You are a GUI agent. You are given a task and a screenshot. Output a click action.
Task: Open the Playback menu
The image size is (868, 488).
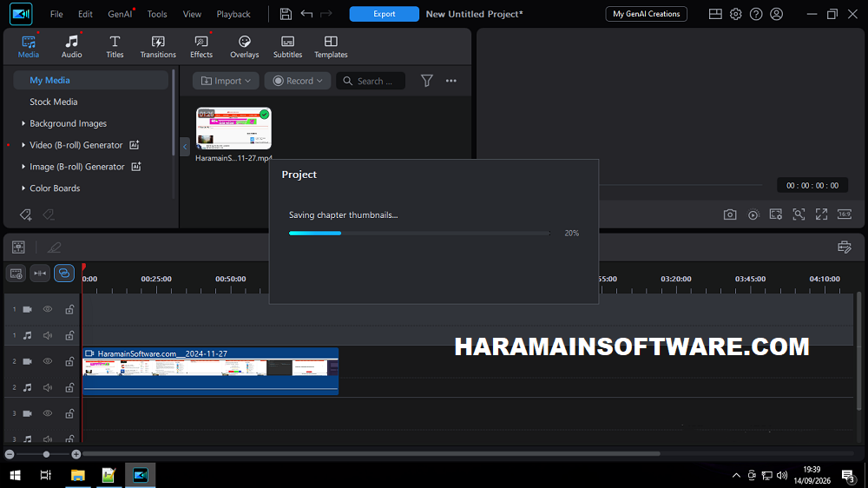point(233,14)
